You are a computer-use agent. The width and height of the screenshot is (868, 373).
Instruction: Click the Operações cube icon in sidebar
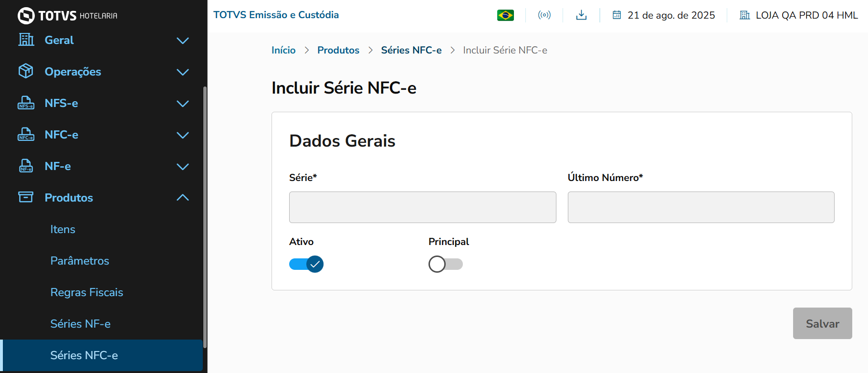click(x=26, y=71)
